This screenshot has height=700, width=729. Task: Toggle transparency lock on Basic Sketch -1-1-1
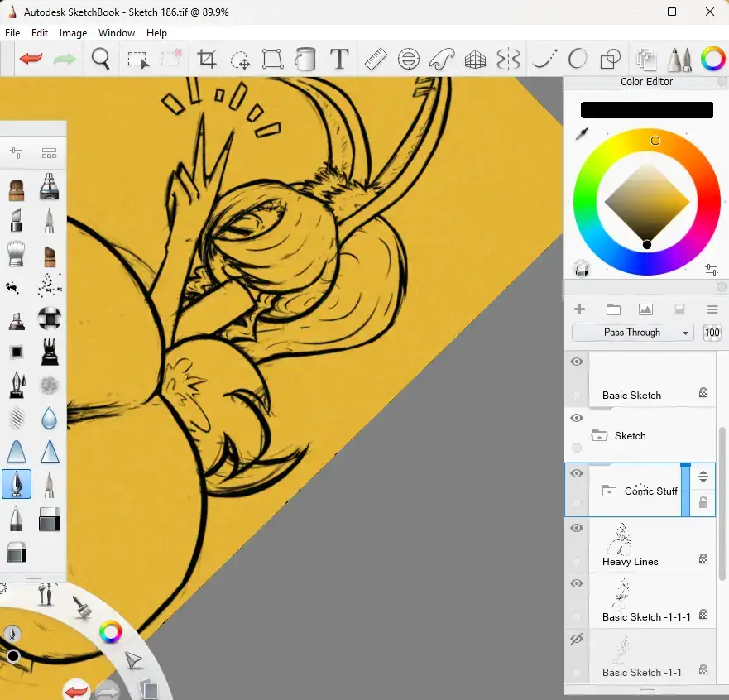pos(703,614)
